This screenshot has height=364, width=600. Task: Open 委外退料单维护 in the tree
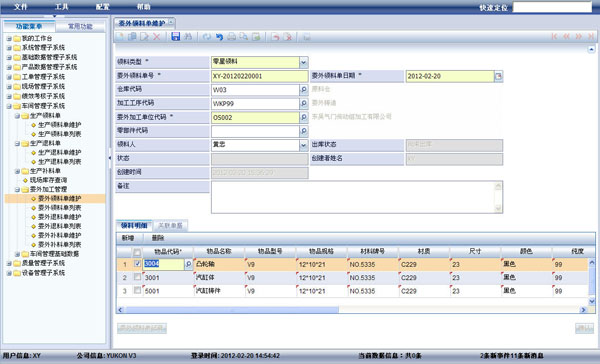click(60, 217)
